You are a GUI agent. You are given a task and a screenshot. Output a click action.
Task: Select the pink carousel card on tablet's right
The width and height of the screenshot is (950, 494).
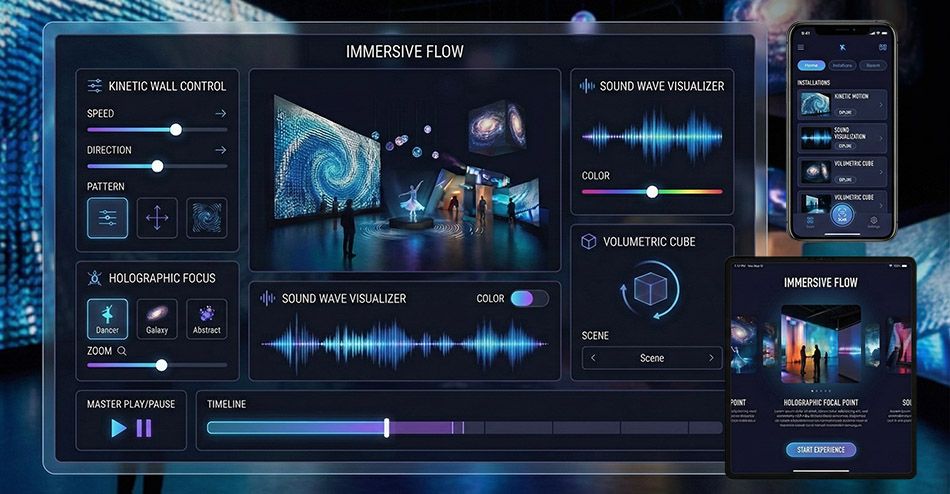pyautogui.click(x=900, y=344)
